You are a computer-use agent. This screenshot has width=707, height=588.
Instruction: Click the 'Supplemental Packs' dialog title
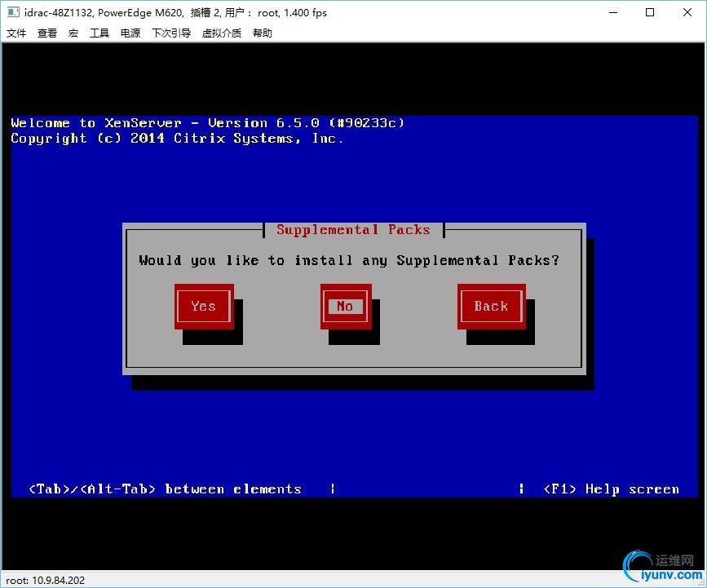[354, 229]
